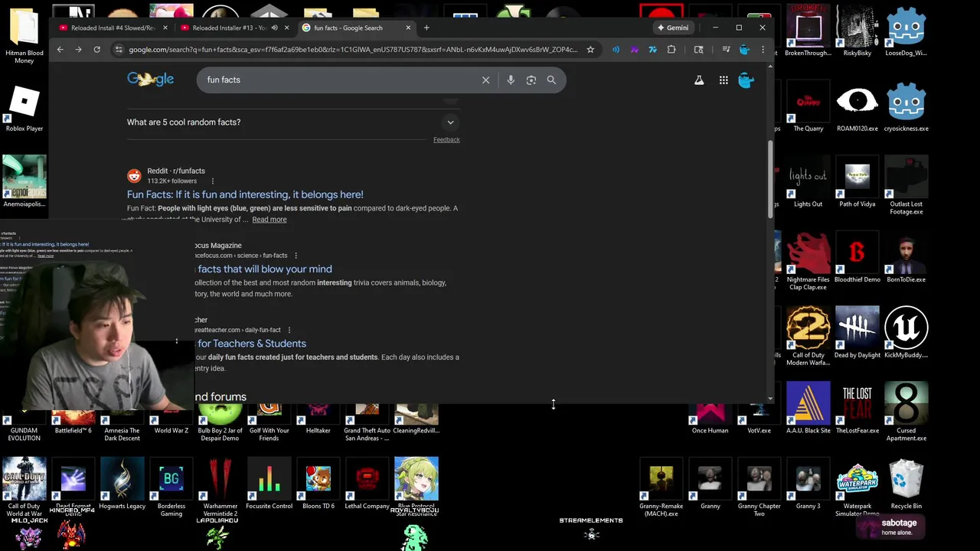Click the Feedback link
980x551 pixels.
pyautogui.click(x=446, y=139)
